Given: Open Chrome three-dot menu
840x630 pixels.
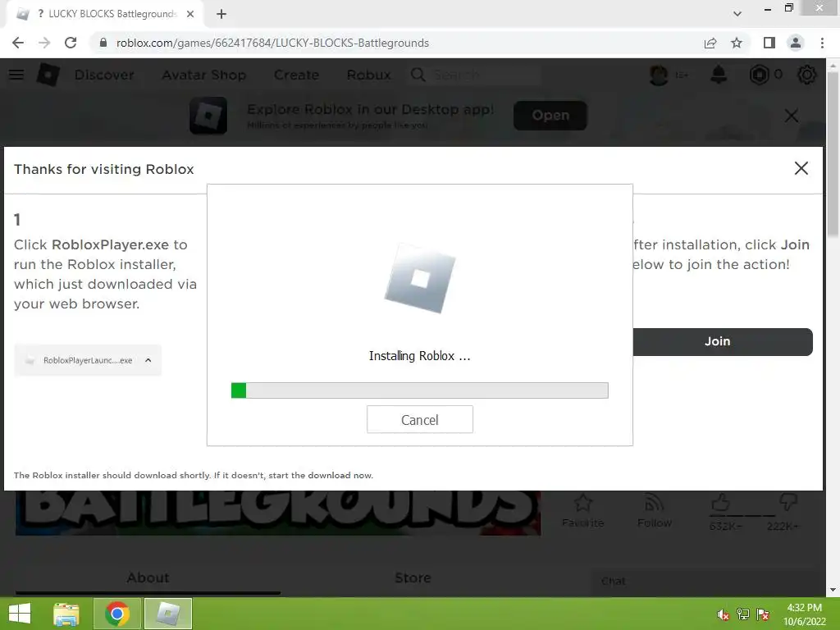Looking at the screenshot, I should 822,43.
